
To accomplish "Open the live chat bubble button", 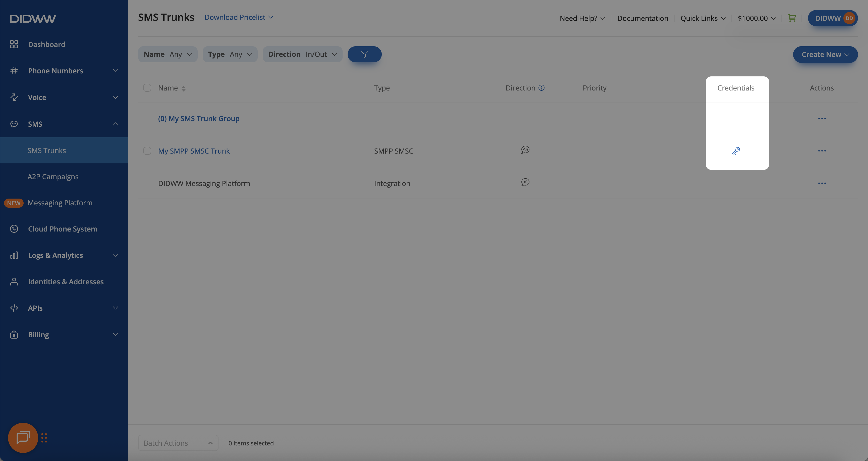I will [x=23, y=438].
